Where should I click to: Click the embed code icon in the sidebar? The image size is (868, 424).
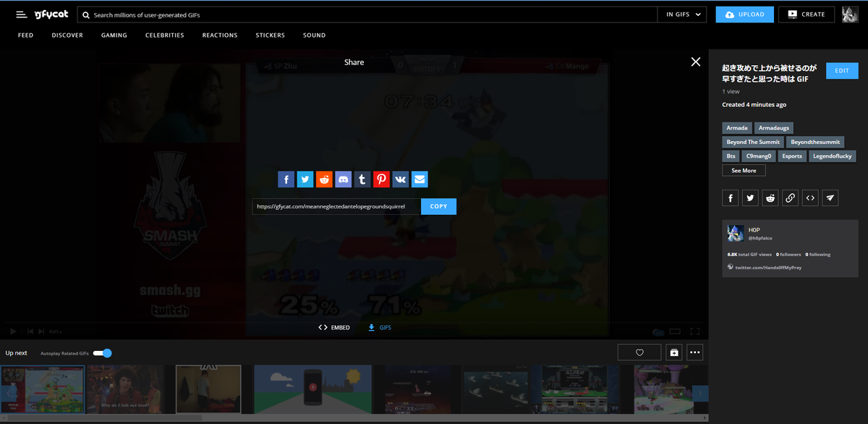tap(811, 198)
